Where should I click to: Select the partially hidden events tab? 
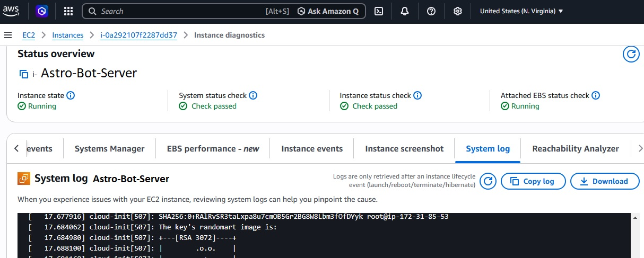pos(40,149)
